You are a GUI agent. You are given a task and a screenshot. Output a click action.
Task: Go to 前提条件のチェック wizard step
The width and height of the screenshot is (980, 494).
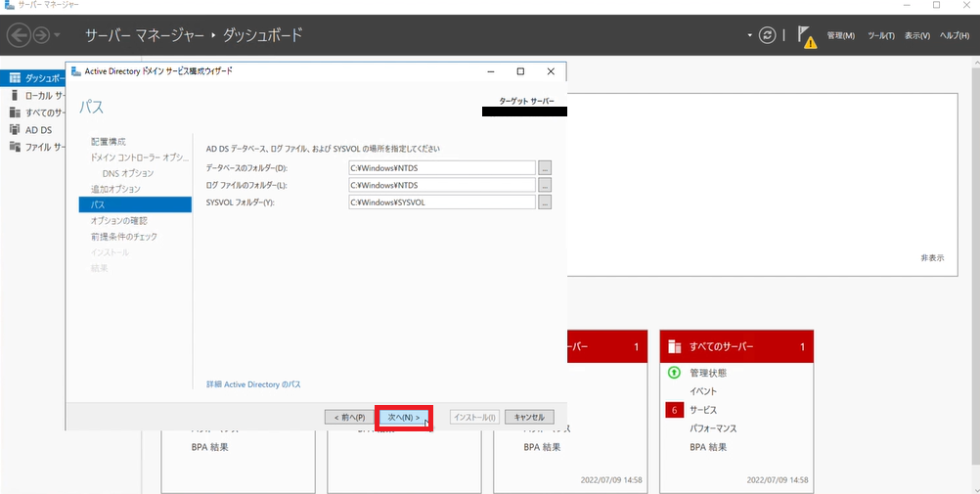tap(124, 237)
